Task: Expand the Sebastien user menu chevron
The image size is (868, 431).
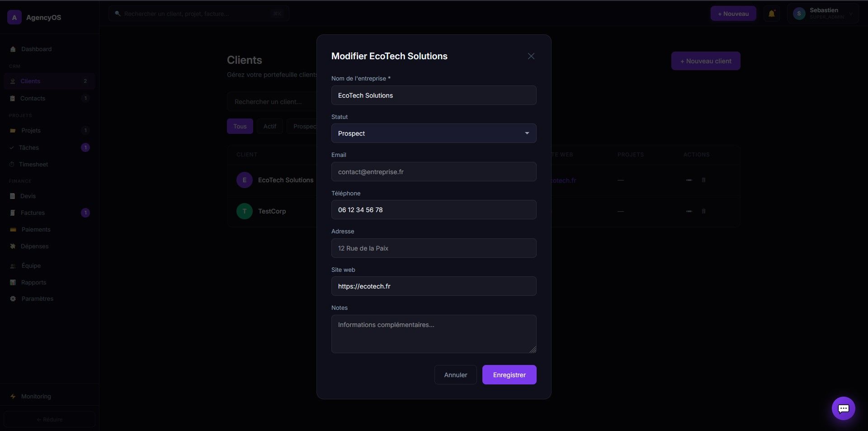Action: [851, 14]
